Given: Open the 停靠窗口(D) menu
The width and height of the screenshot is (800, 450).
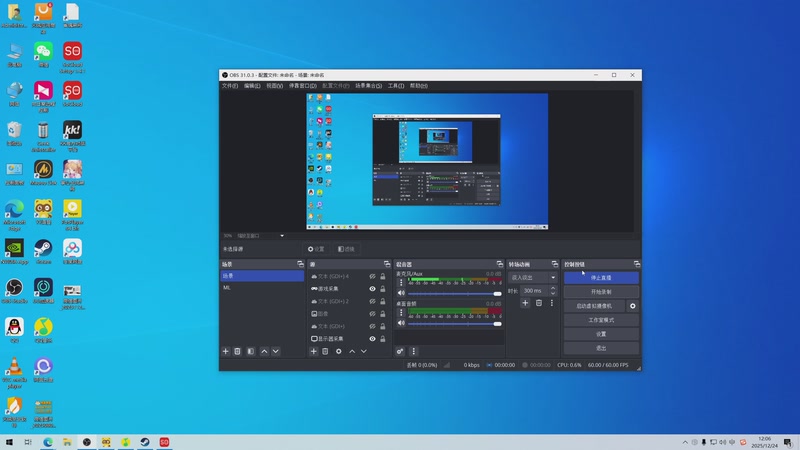Looking at the screenshot, I should click(303, 86).
